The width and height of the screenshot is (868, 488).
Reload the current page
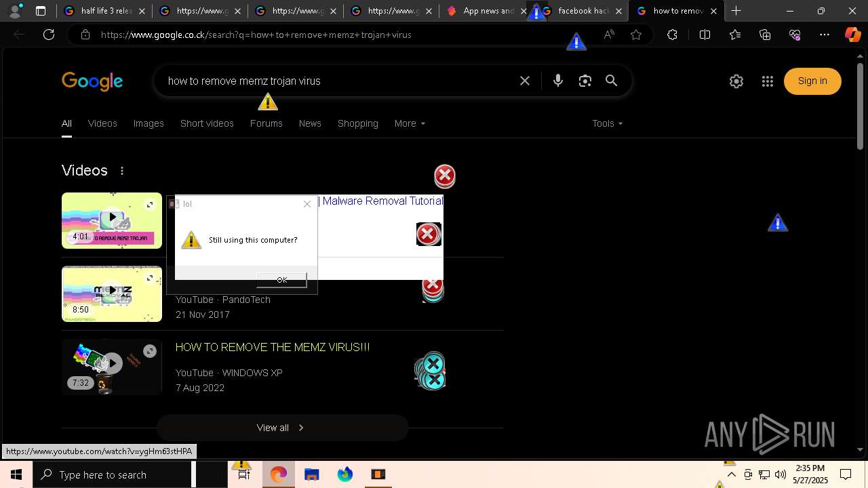tap(49, 35)
